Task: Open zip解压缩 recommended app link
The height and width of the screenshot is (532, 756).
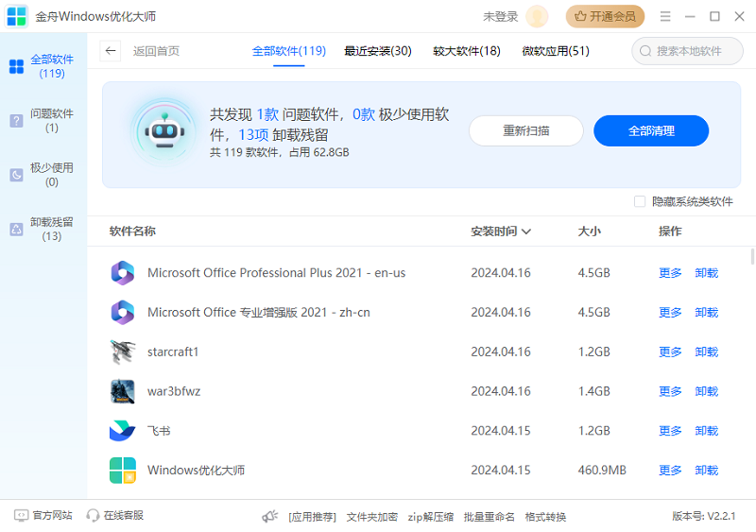Action: coord(431,517)
